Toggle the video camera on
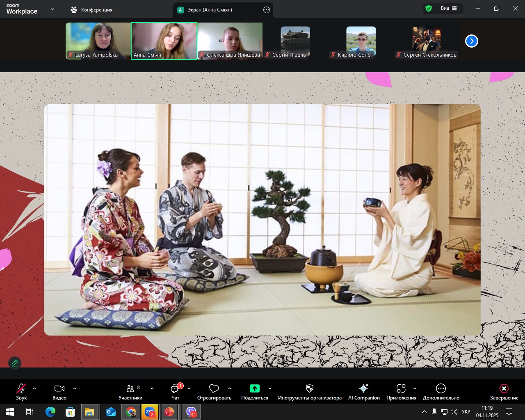 [59, 392]
